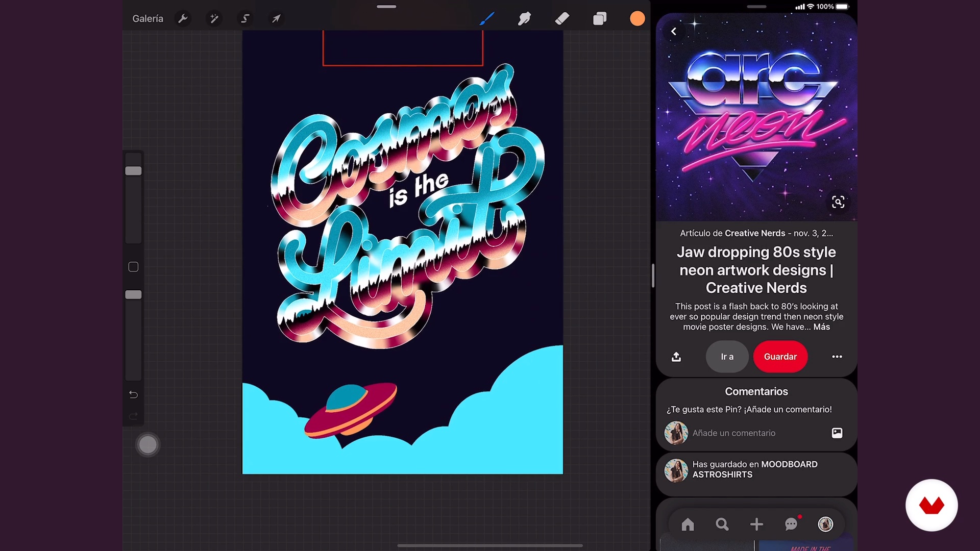The height and width of the screenshot is (551, 980).
Task: Open the Adjustments magic wand menu
Action: [214, 19]
